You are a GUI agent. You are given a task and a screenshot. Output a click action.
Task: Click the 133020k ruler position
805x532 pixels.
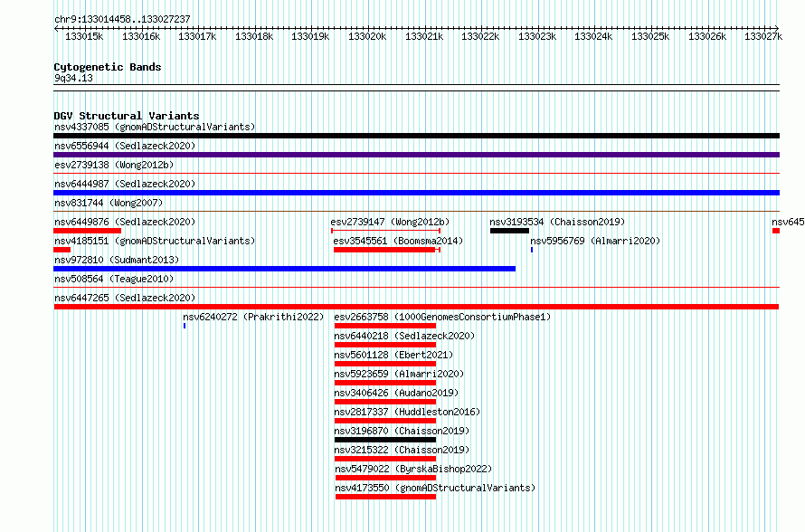tap(367, 36)
